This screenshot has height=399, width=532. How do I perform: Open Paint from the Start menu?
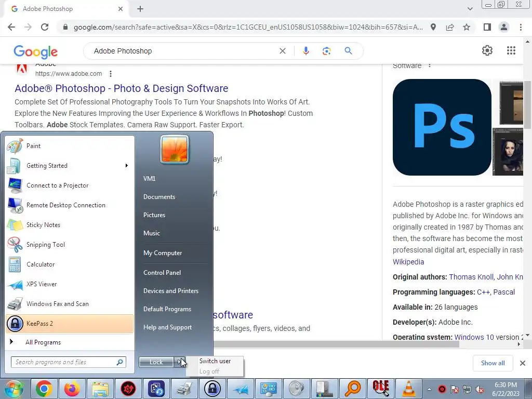tap(70, 146)
